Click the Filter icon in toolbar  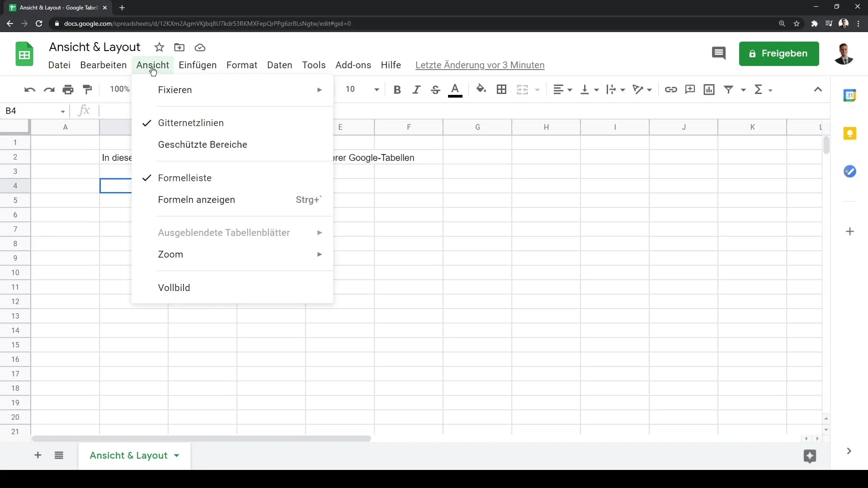pos(728,89)
